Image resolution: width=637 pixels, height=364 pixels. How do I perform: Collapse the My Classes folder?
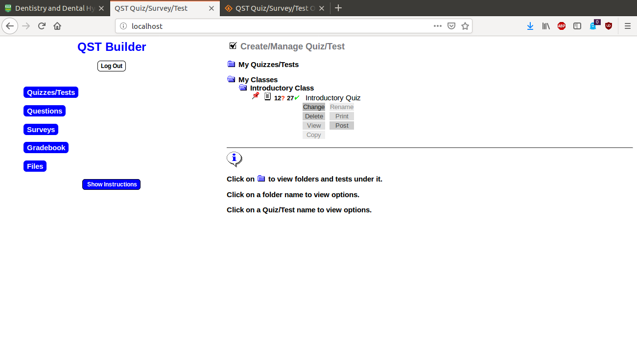pos(232,79)
